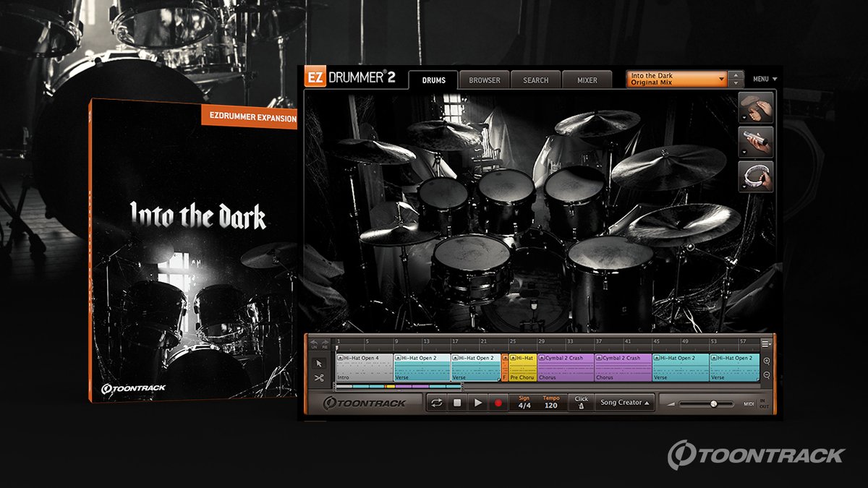Zoom in on the song track

point(767,361)
